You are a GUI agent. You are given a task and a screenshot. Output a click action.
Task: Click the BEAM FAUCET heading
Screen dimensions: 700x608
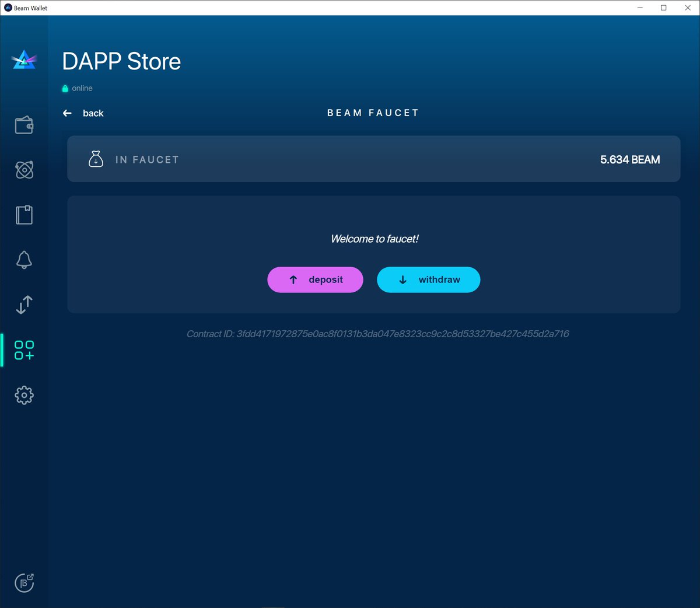[x=373, y=113]
